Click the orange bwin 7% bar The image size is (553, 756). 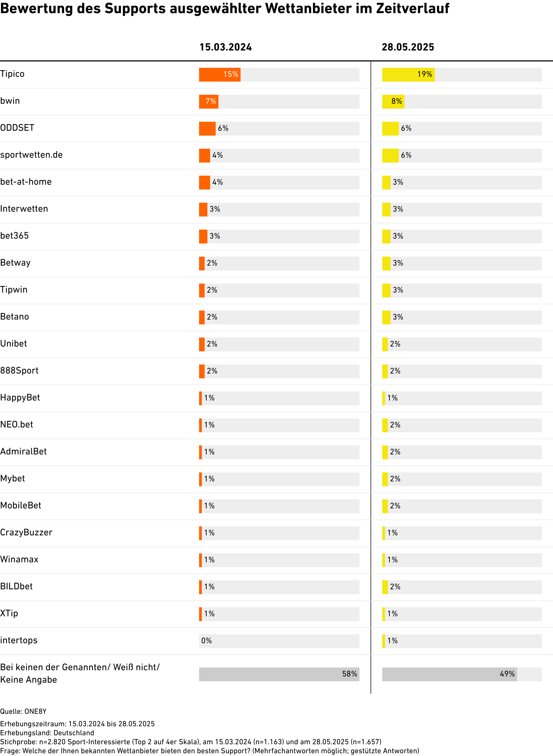point(208,102)
